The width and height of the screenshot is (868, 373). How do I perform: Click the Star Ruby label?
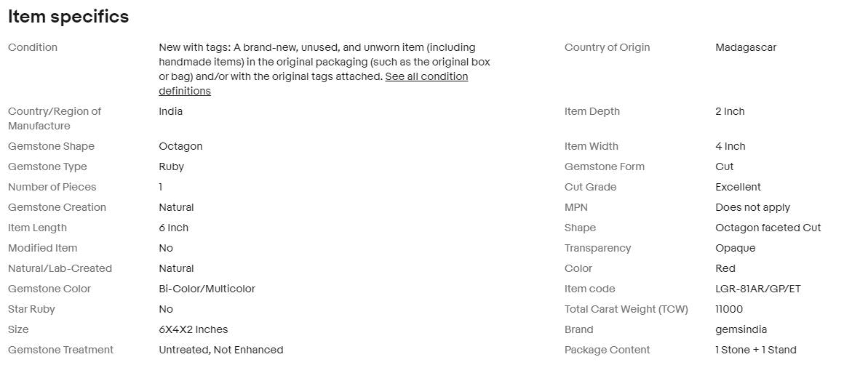coord(31,309)
